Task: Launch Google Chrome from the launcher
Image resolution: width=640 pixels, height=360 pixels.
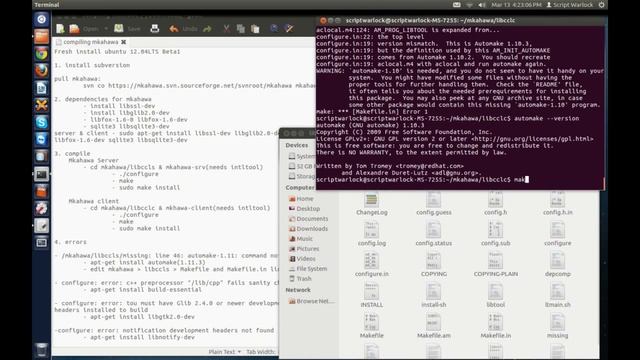Action: point(41,53)
